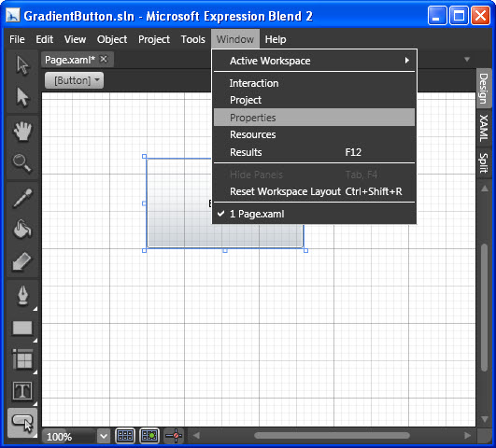Screen dimensions: 496x448
Task: Switch to the Split view tab
Action: tap(484, 162)
